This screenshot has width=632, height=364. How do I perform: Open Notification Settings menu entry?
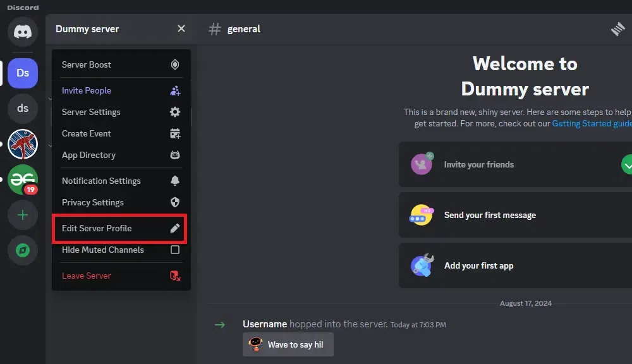[x=121, y=181]
